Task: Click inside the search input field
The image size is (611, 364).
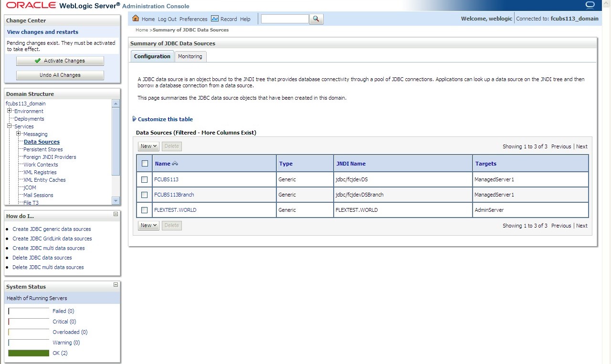Action: point(284,19)
